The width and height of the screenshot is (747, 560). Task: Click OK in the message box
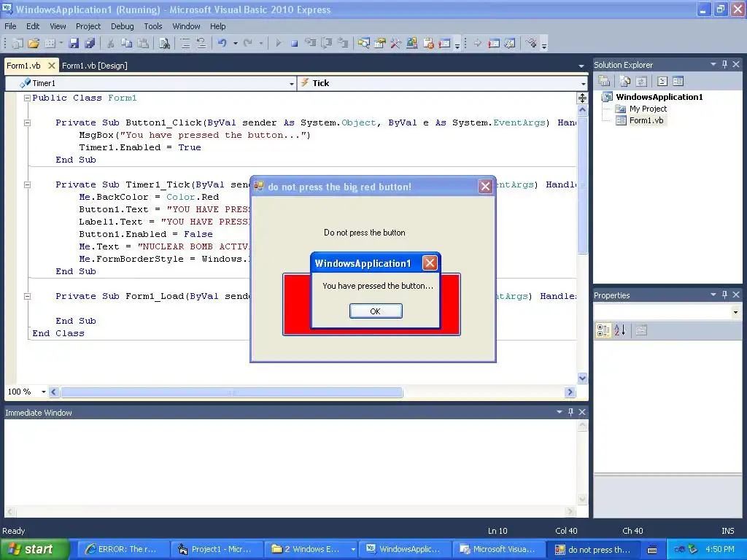[x=376, y=311]
